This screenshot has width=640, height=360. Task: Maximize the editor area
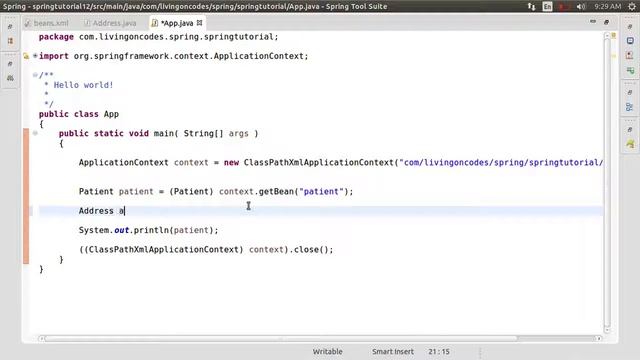pyautogui.click(x=606, y=22)
